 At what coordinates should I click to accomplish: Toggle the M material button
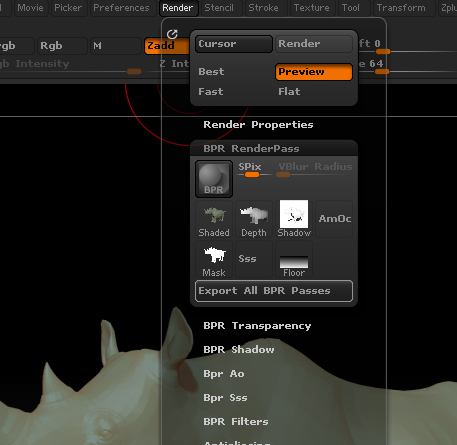(114, 46)
